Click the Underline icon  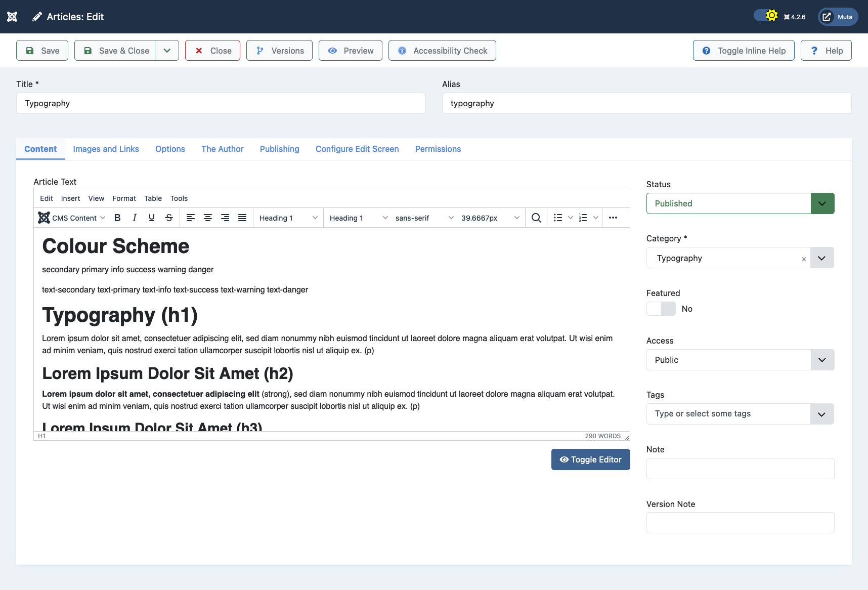[x=152, y=218]
